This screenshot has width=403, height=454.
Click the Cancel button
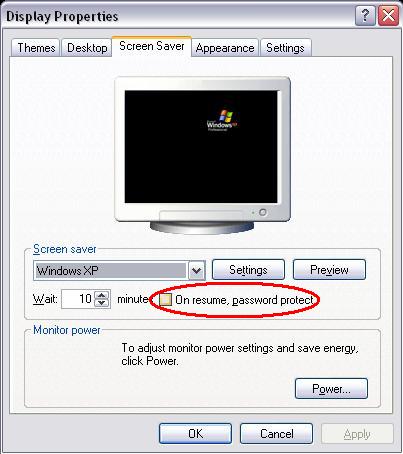coord(277,434)
